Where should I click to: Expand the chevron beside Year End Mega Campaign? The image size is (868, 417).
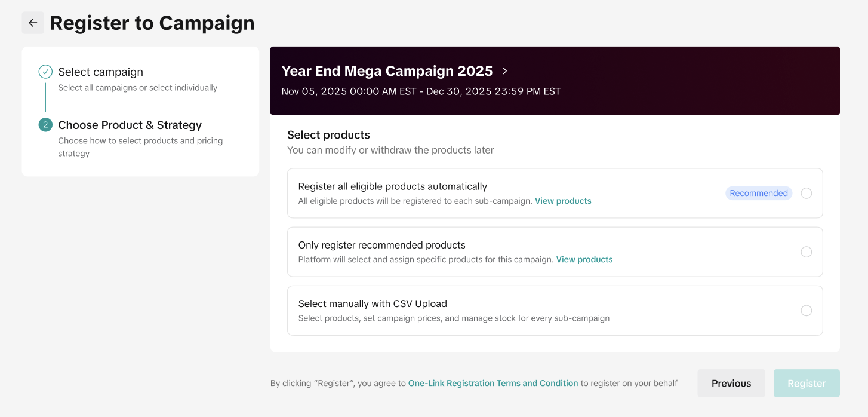(x=505, y=71)
